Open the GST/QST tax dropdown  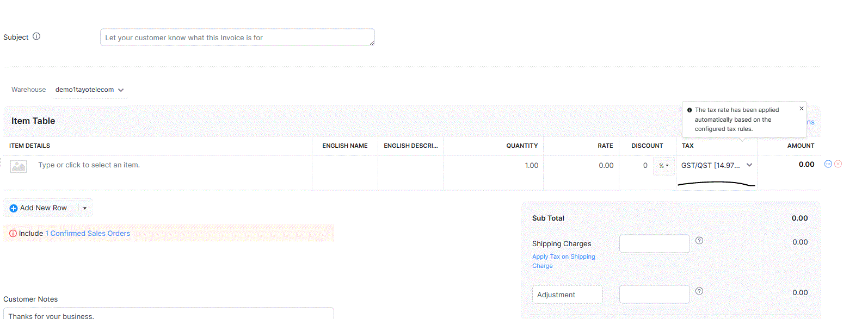click(716, 166)
